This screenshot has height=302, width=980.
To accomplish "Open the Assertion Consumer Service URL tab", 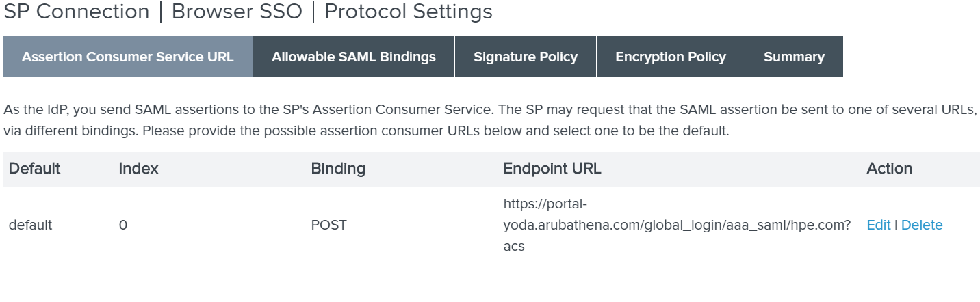I will point(128,57).
